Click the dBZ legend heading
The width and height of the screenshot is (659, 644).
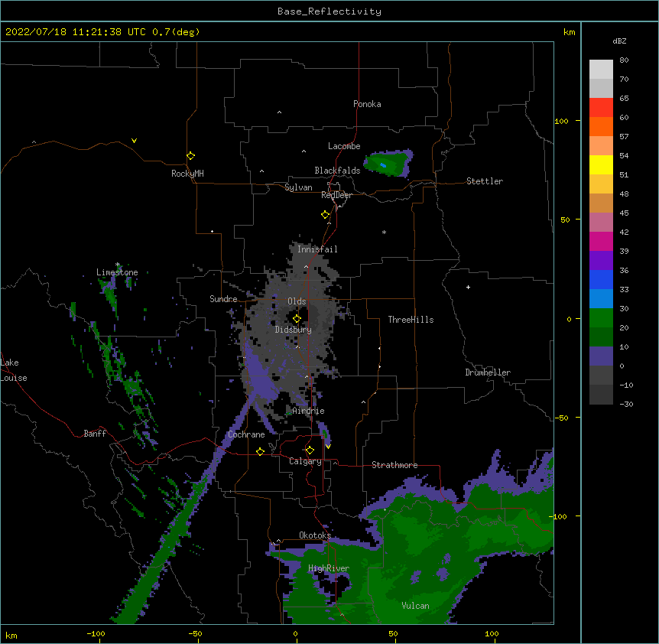[619, 41]
